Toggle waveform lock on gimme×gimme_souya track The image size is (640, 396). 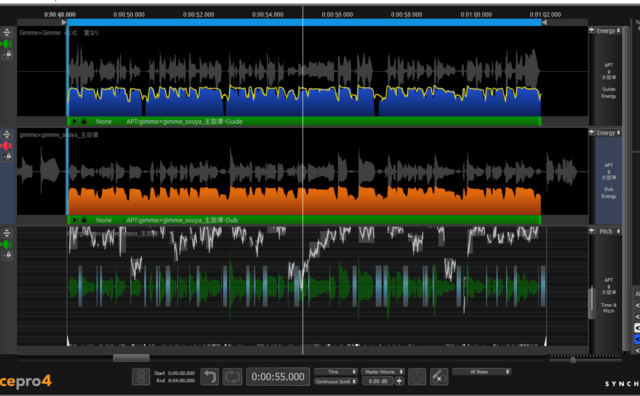(x=7, y=157)
